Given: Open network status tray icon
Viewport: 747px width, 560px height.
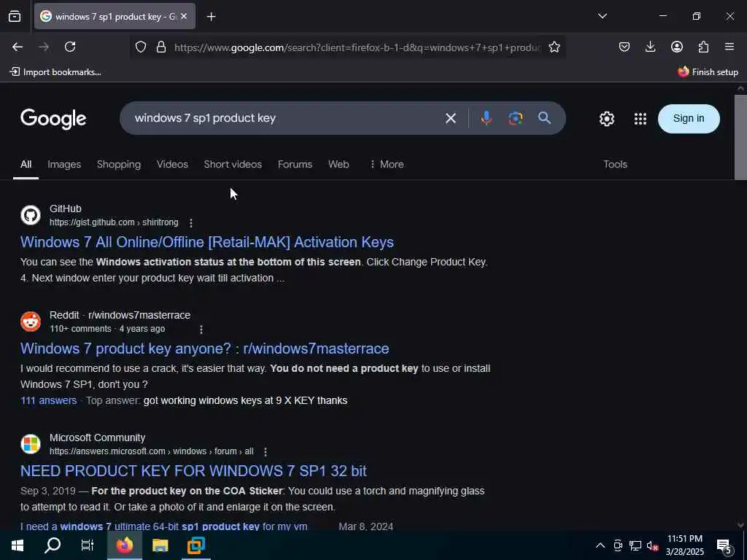Looking at the screenshot, I should 635,545.
